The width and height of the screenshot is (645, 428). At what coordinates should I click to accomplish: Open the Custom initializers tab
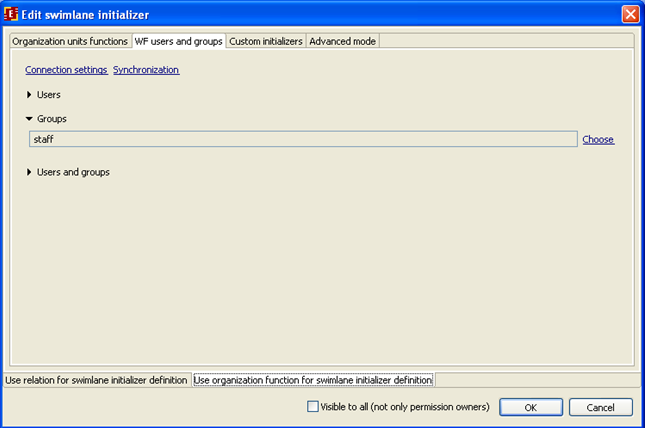point(265,41)
